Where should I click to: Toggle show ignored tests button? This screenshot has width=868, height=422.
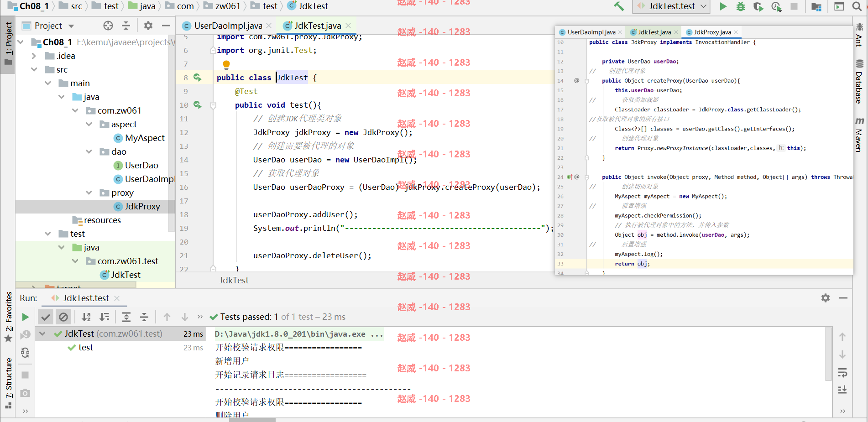click(63, 317)
